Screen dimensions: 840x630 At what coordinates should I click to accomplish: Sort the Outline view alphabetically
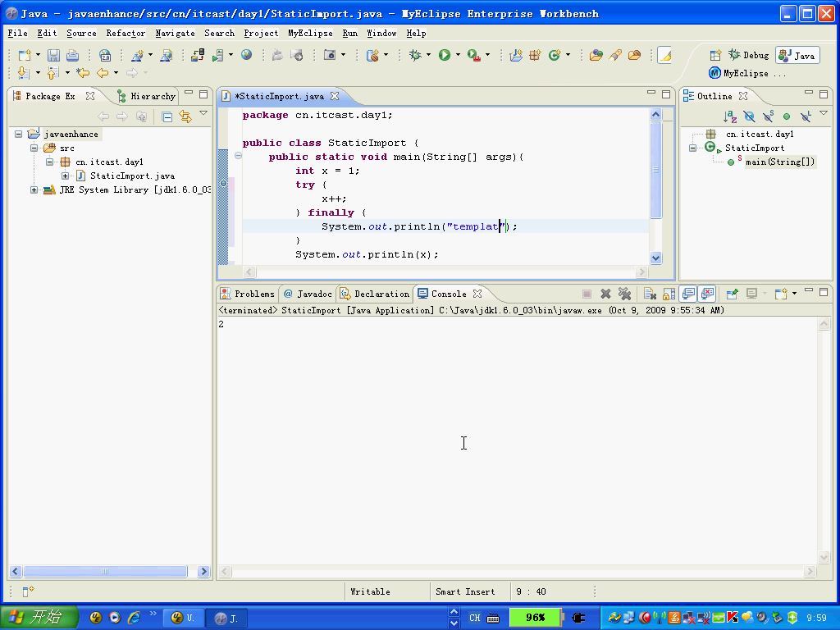tap(730, 116)
